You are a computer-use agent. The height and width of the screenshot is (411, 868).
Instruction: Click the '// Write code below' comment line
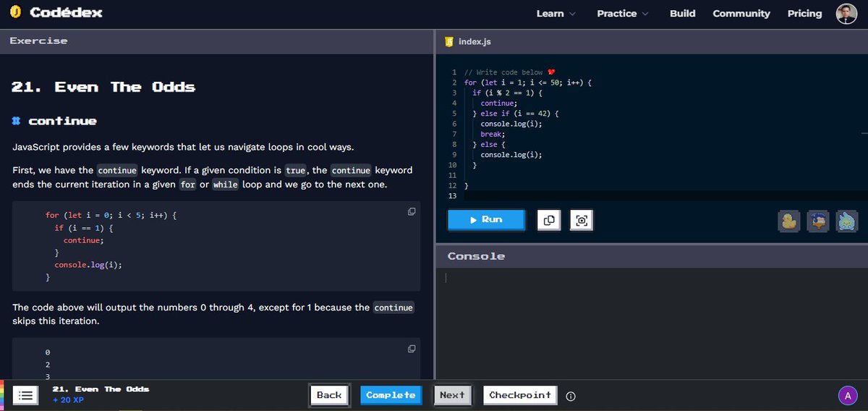click(x=509, y=72)
